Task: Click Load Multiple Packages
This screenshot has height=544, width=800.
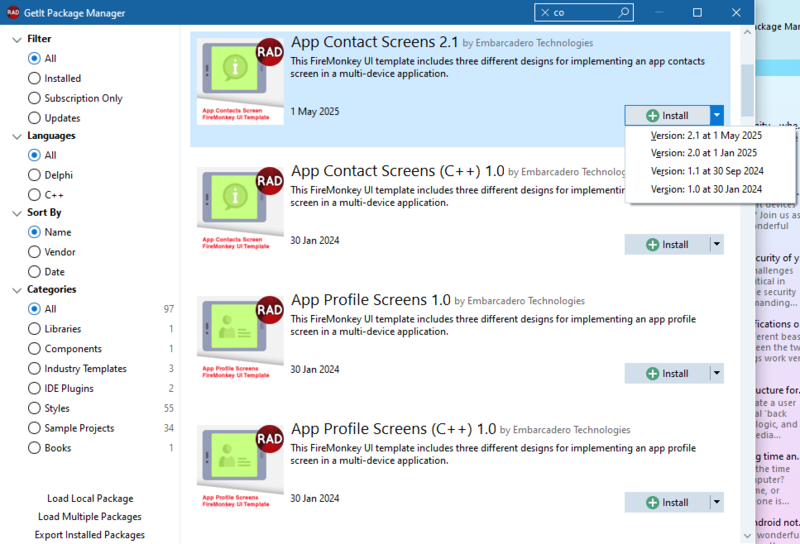Action: tap(90, 517)
